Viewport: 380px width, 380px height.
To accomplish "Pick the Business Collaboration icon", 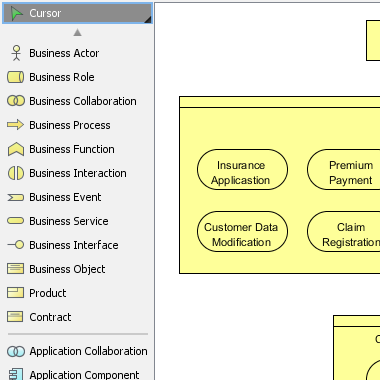I will click(16, 101).
